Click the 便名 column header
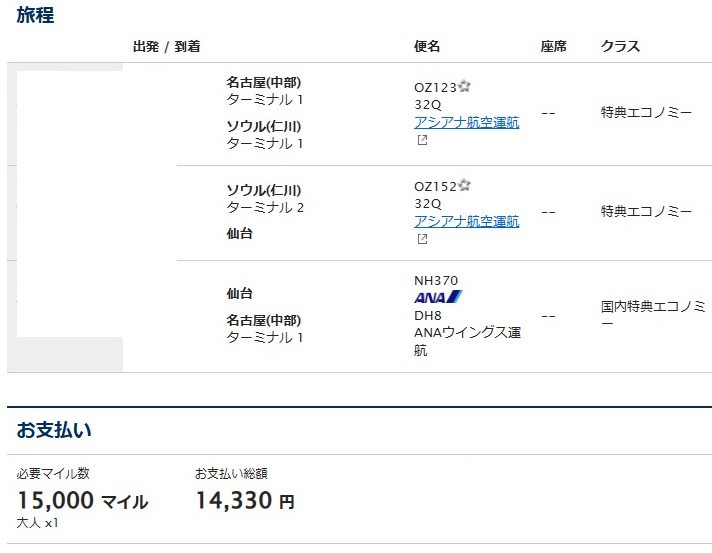712x553 pixels. [x=427, y=46]
